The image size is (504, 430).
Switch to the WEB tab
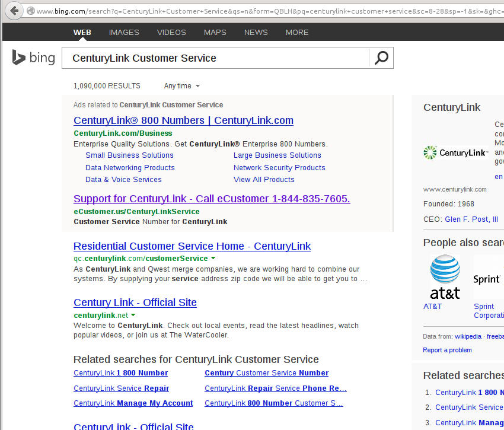82,33
